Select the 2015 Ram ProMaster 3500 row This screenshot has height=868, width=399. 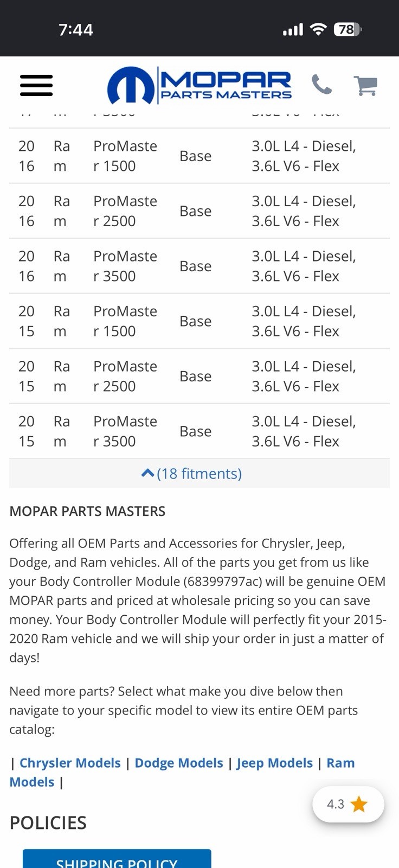200,431
